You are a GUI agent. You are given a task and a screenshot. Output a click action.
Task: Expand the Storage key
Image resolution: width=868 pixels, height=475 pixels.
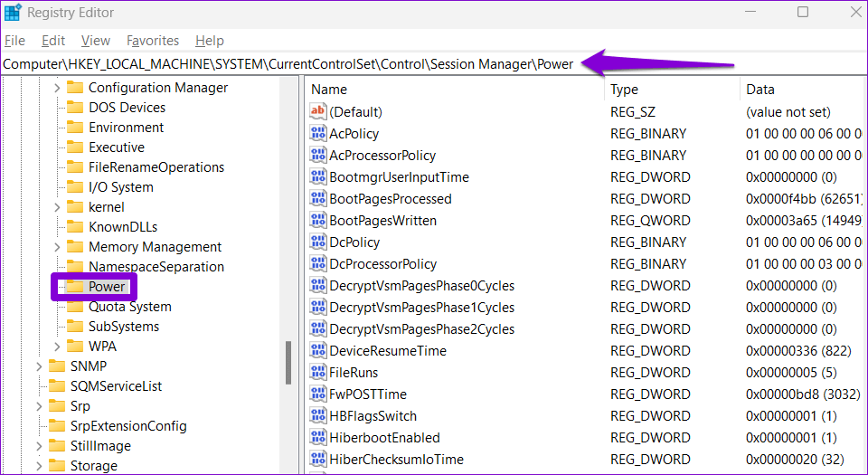39,466
